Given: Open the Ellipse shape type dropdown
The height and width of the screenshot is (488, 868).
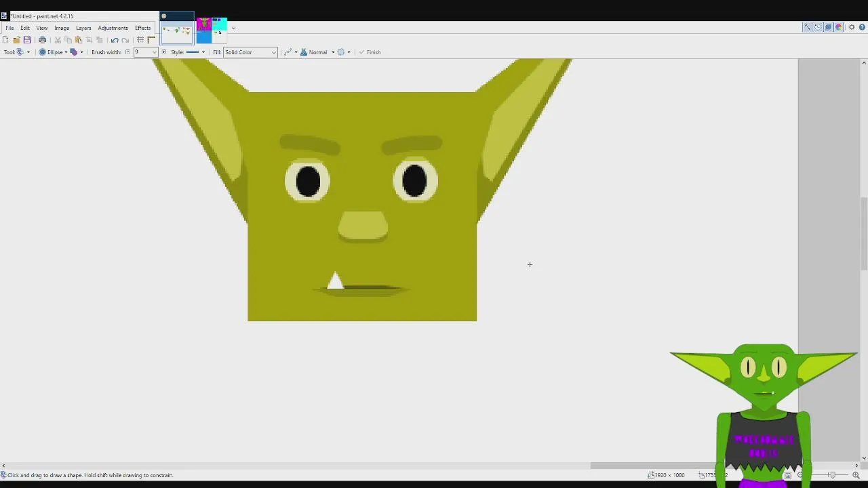Looking at the screenshot, I should [x=54, y=52].
